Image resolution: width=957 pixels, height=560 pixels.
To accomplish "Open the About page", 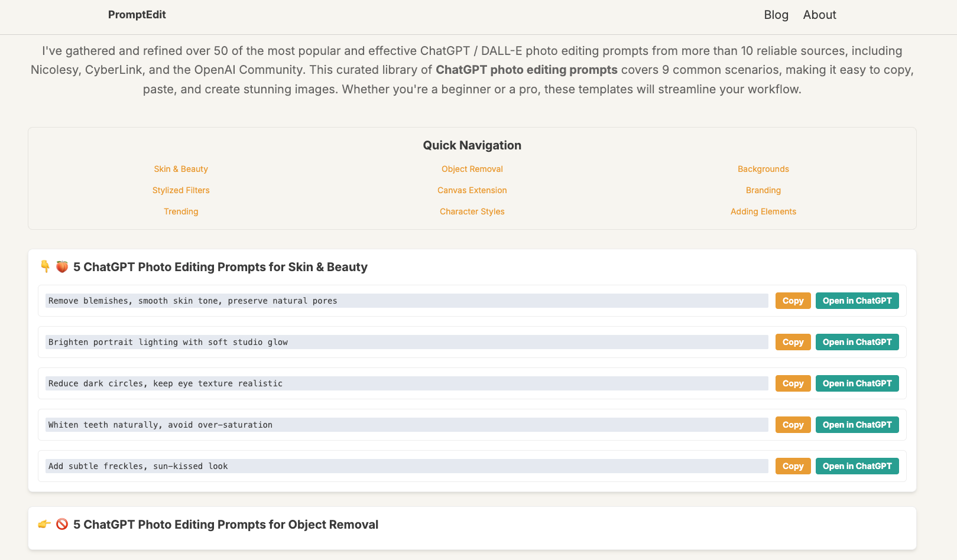I will pos(819,15).
